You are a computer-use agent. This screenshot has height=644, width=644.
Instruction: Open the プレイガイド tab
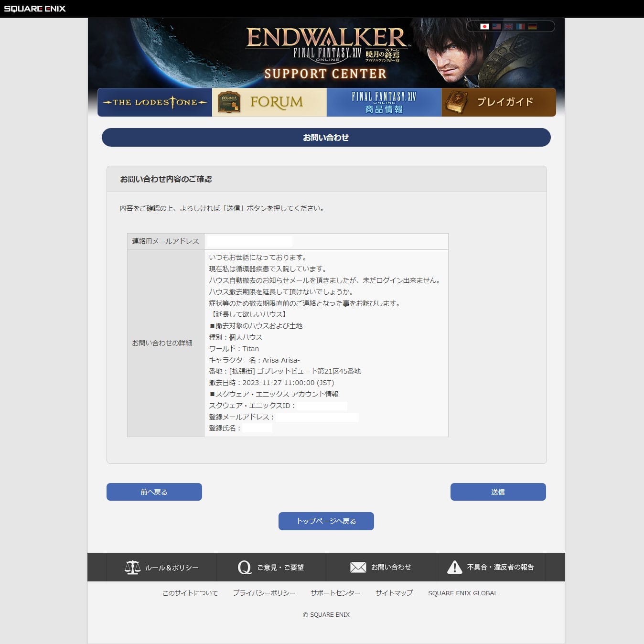coord(499,102)
